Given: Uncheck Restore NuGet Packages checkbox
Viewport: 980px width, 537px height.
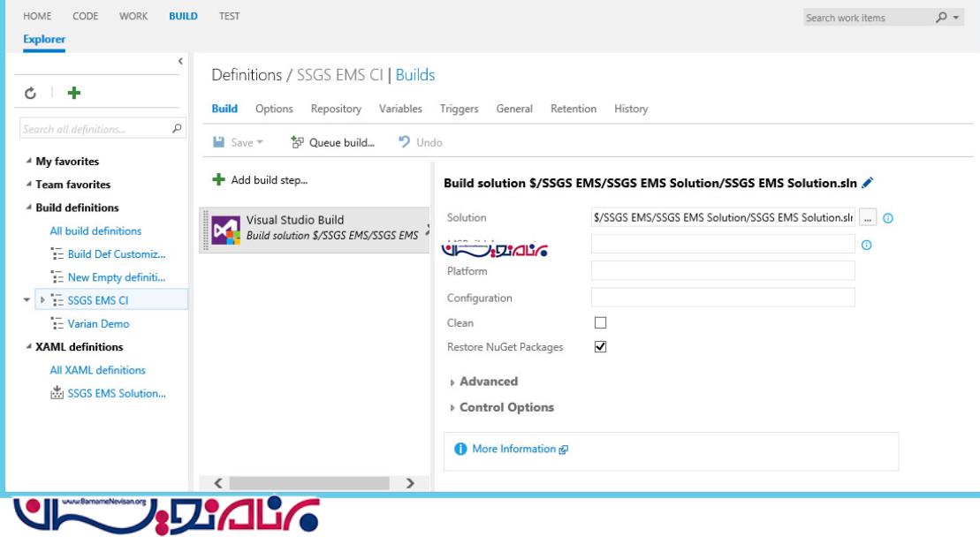Looking at the screenshot, I should point(601,347).
